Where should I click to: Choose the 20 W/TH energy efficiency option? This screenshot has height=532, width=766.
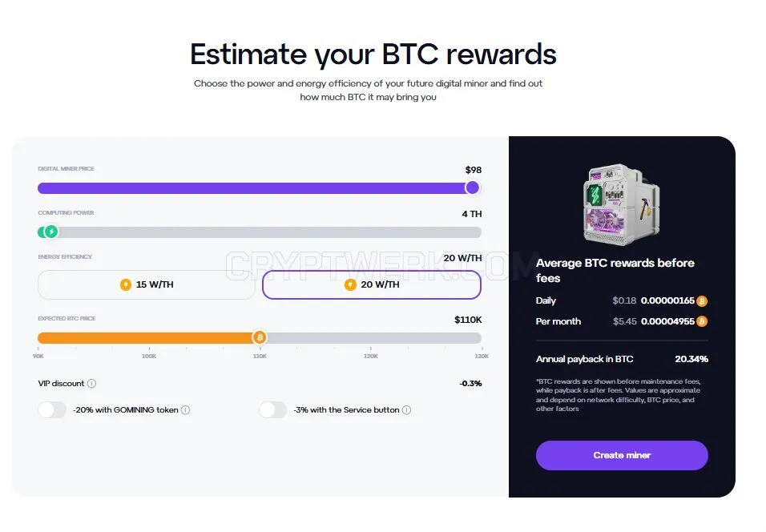coord(372,284)
